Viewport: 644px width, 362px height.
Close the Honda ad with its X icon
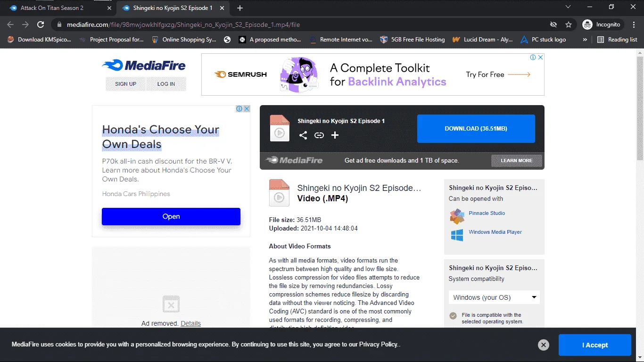(247, 109)
